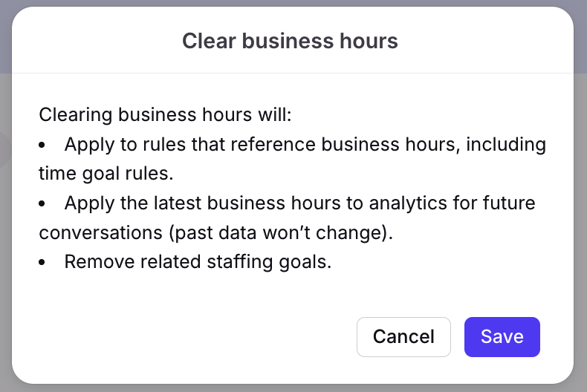Click the 'Clear business hours' dialog title
Image resolution: width=587 pixels, height=392 pixels.
290,40
